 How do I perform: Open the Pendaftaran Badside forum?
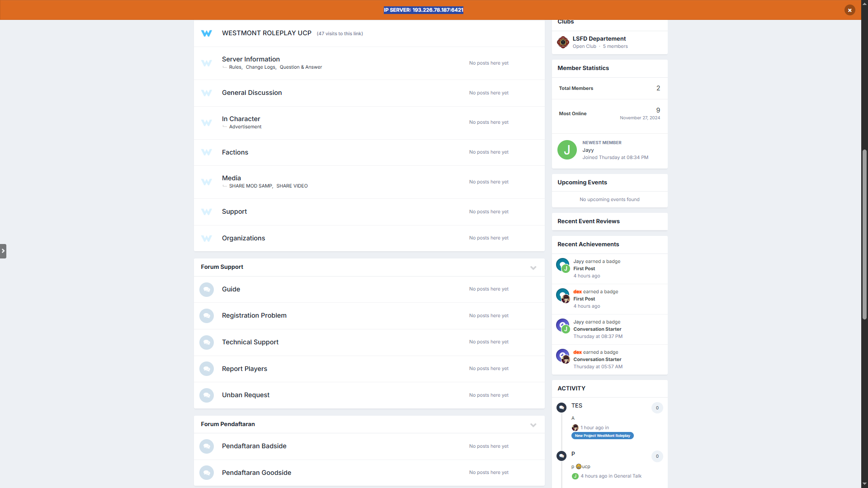tap(254, 446)
